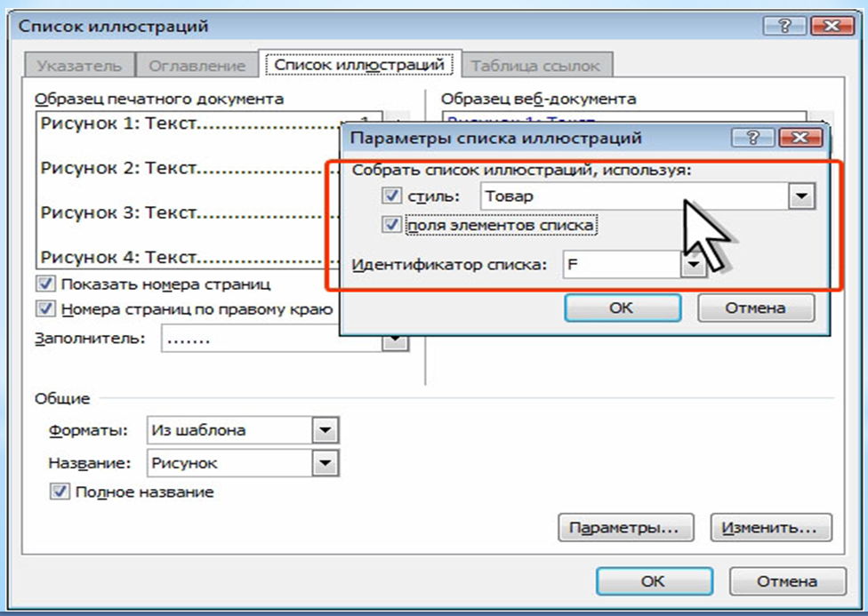Select 'Рисунок 1: Текст' in print preview
868x616 pixels.
coord(189,123)
